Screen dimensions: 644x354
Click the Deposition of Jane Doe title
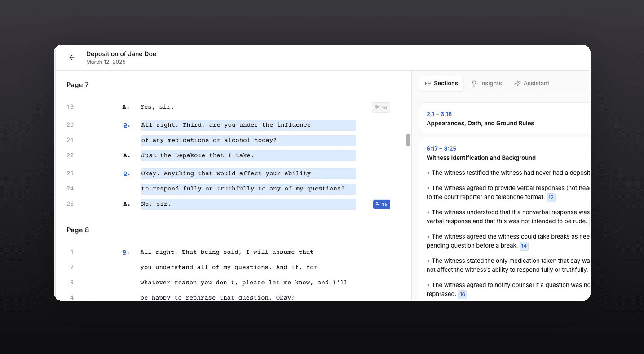click(121, 54)
